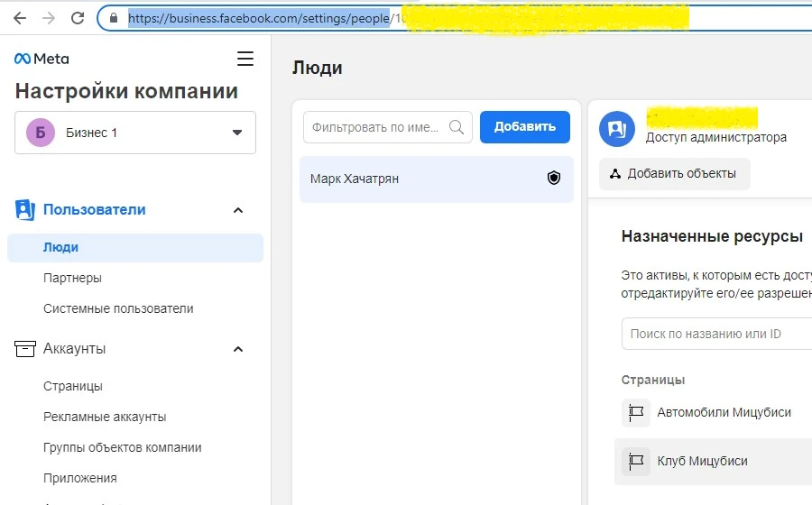Click the browser forward arrow
Image resolution: width=812 pixels, height=505 pixels.
pos(49,18)
